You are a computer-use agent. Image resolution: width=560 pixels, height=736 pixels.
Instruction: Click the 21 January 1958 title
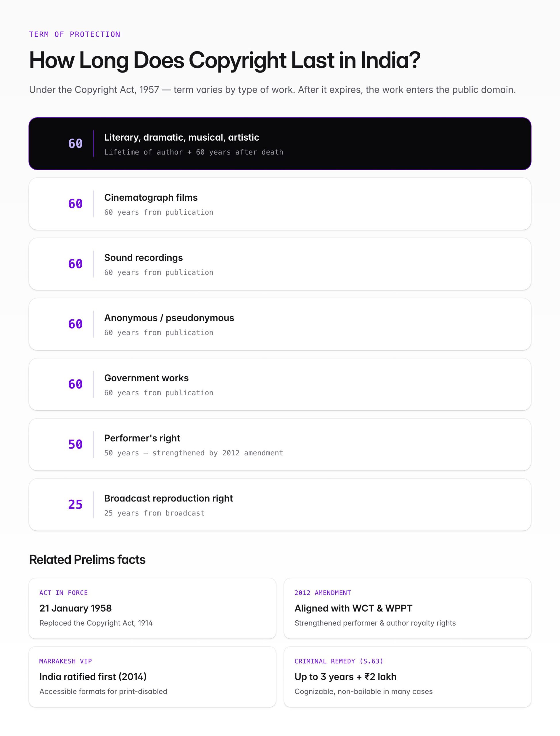click(x=76, y=608)
